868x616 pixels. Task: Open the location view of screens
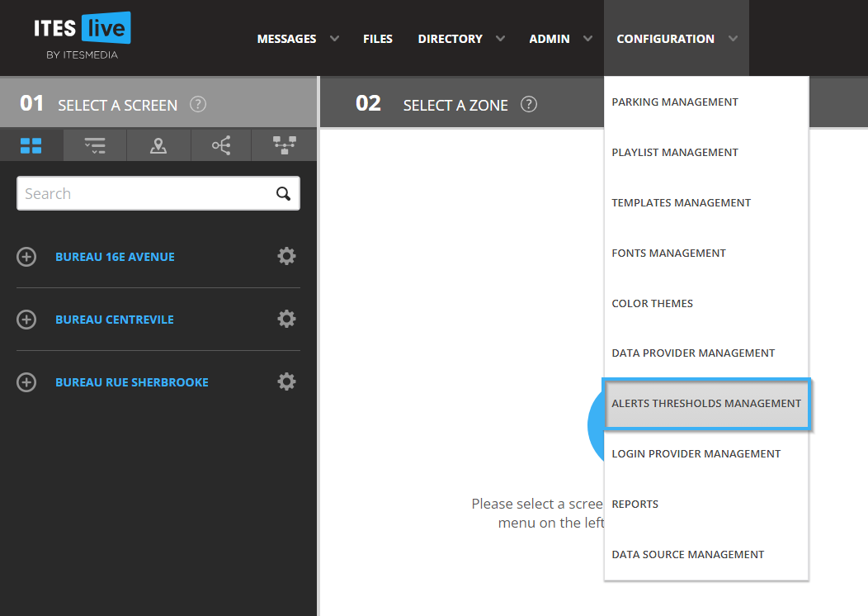(158, 145)
